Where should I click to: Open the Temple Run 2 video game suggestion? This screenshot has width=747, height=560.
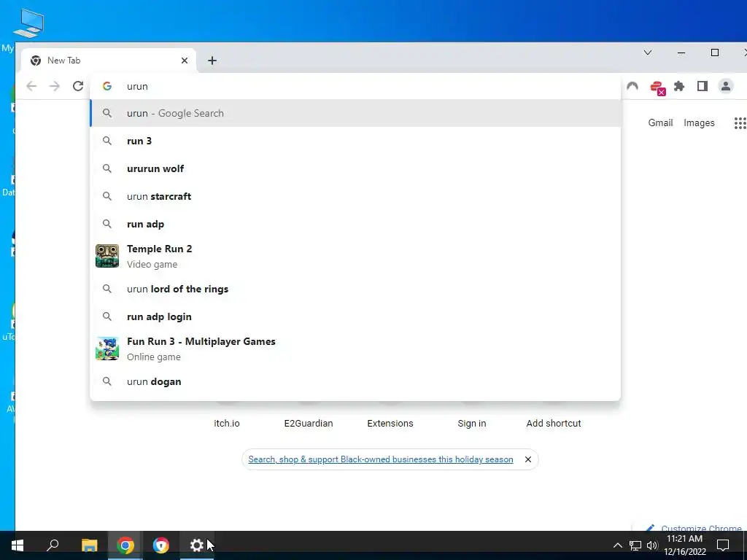[x=355, y=256]
